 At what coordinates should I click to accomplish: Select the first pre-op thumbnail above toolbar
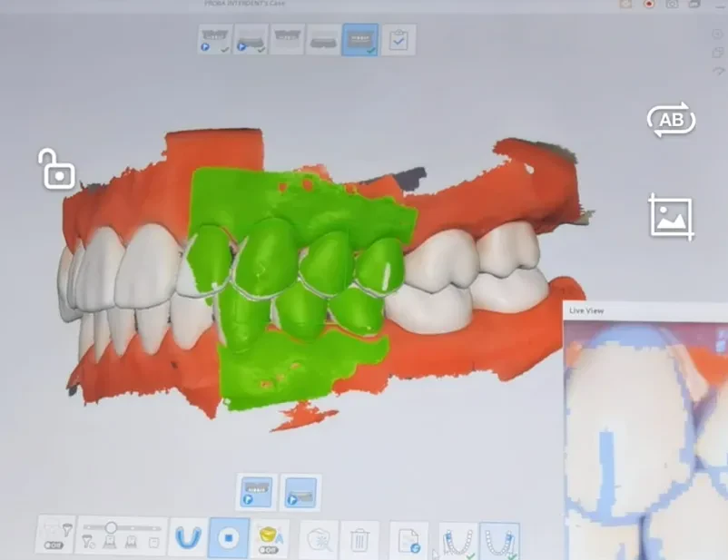point(257,492)
